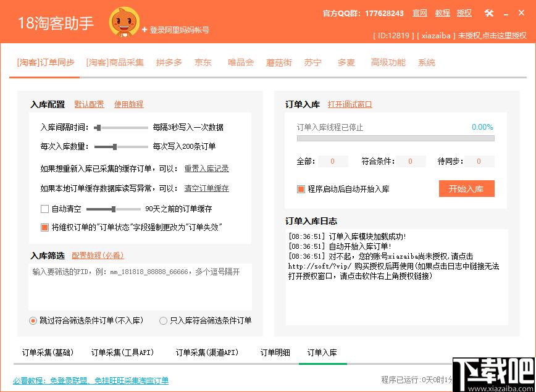Open the 唯品会 tab
536x392 pixels.
tap(241, 62)
